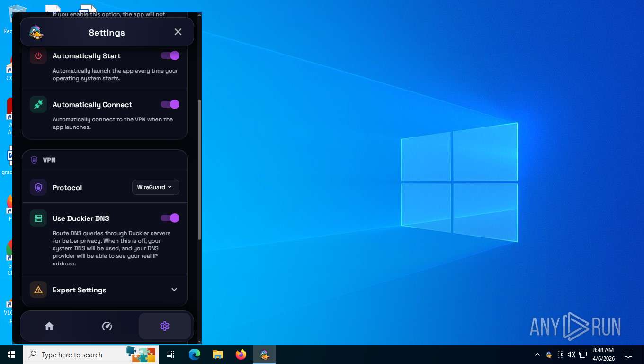Screen dimensions: 644x364
Task: Click the settings panel scrollbar thumb
Action: 199,169
